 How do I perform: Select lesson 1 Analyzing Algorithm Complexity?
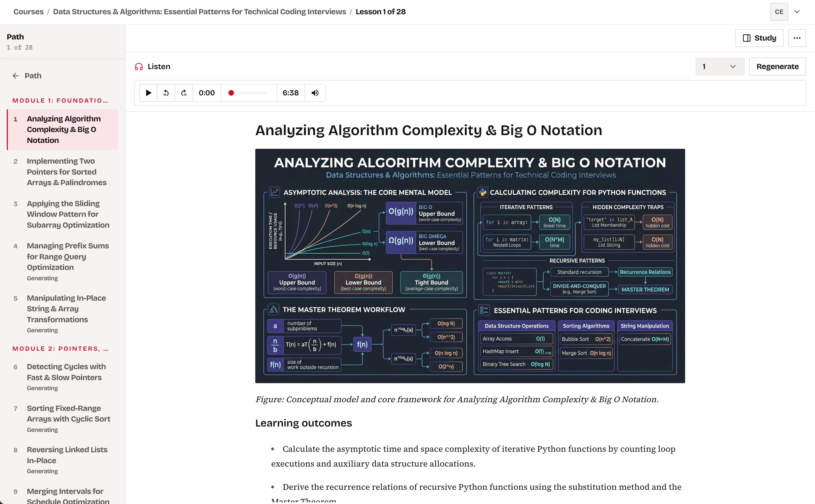(x=62, y=129)
